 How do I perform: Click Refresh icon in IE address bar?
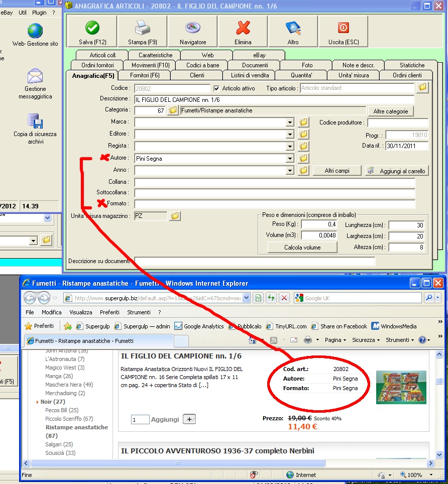271,298
